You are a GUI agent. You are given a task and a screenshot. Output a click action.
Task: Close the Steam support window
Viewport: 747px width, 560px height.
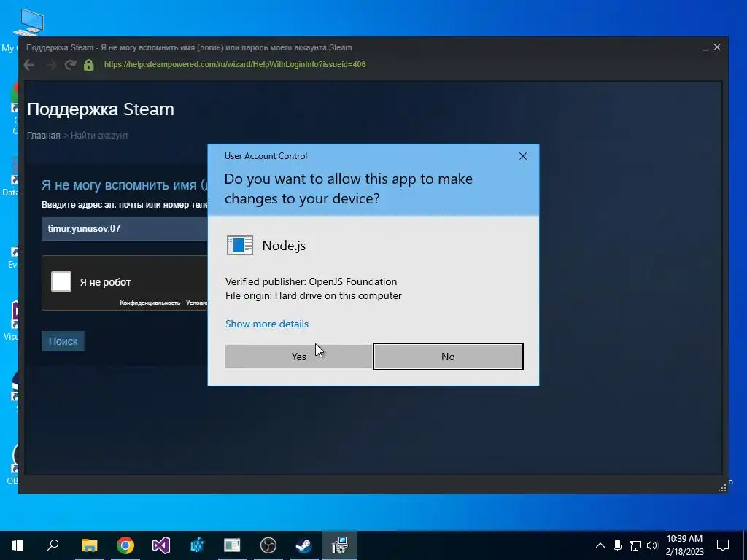coord(717,47)
